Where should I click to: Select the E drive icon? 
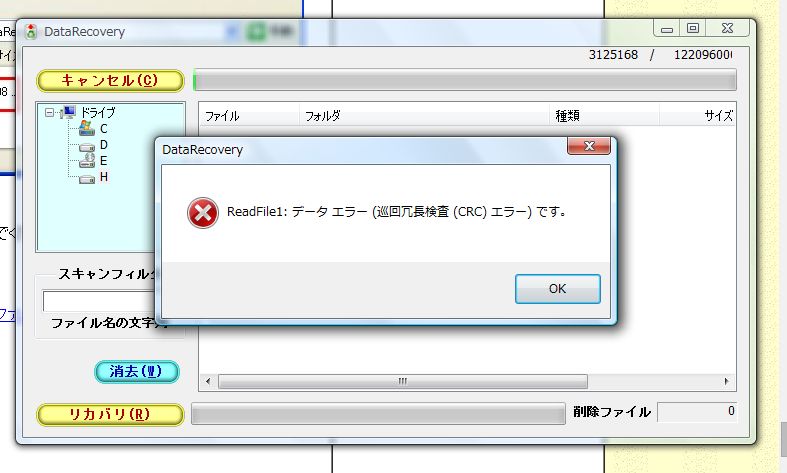pos(87,161)
